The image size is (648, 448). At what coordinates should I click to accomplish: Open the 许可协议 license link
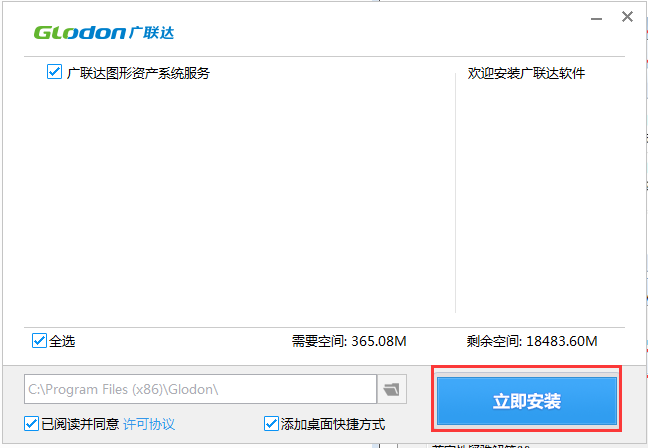(x=149, y=424)
